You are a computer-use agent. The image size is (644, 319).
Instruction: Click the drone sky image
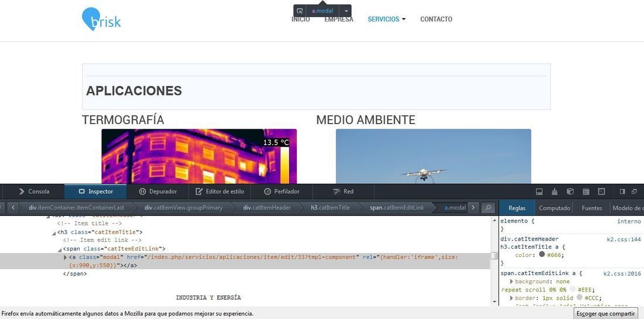(433, 156)
